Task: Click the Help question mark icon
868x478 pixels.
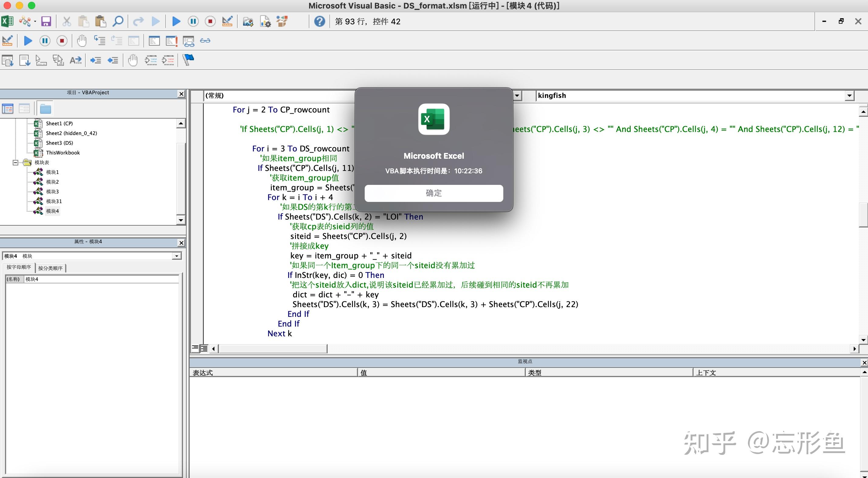Action: pyautogui.click(x=319, y=22)
